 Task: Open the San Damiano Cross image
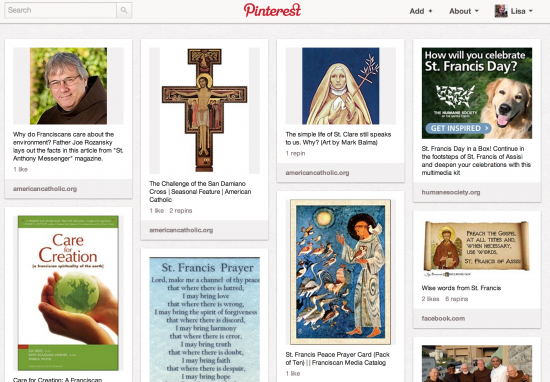point(204,110)
